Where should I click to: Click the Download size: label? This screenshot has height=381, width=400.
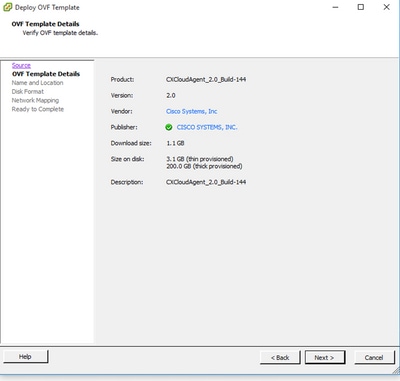click(x=131, y=143)
